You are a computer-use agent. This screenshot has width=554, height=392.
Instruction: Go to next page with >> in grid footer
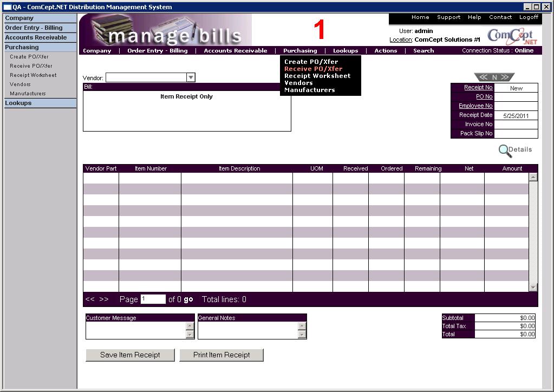tap(104, 299)
